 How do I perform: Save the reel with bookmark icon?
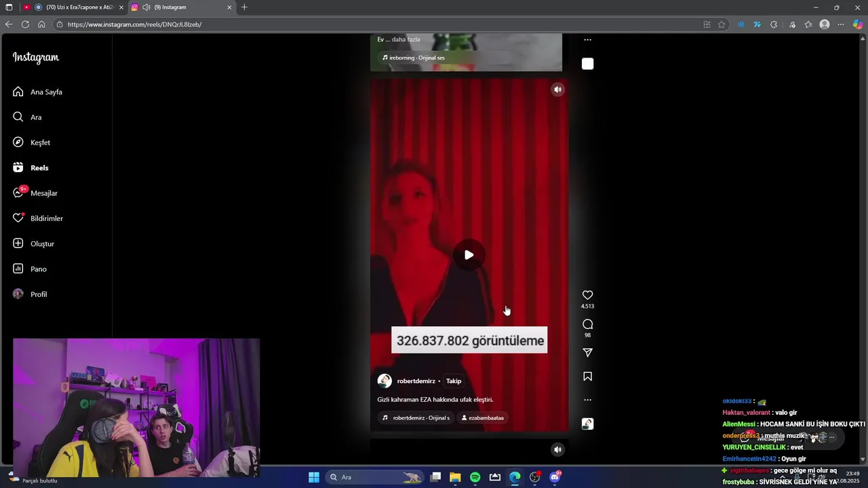(587, 376)
